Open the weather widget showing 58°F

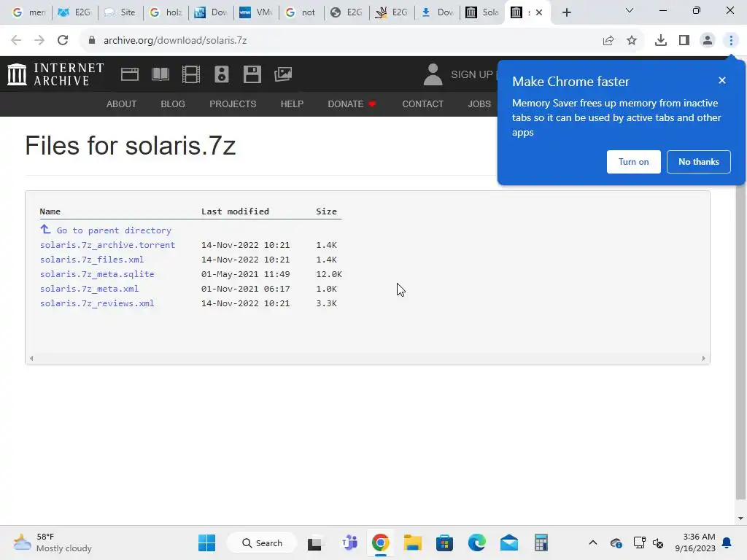coord(53,542)
